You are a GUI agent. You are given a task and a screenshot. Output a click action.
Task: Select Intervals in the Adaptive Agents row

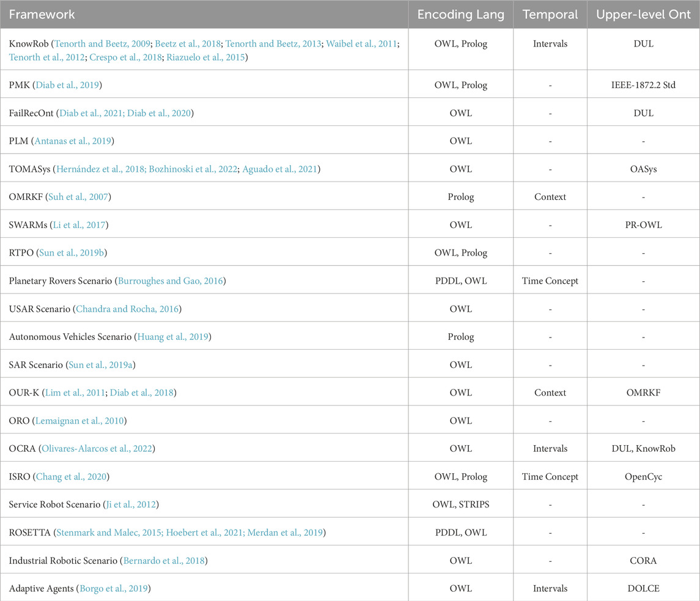click(x=550, y=589)
